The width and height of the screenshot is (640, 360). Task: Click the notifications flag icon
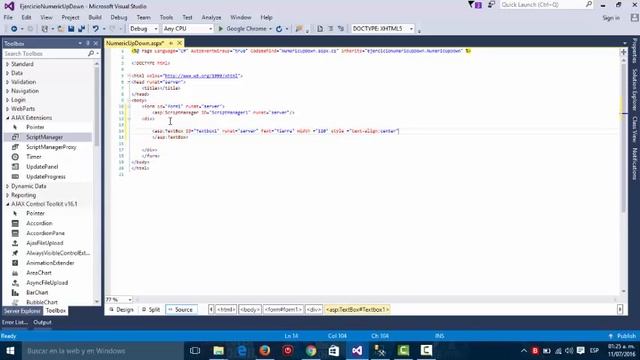[474, 5]
